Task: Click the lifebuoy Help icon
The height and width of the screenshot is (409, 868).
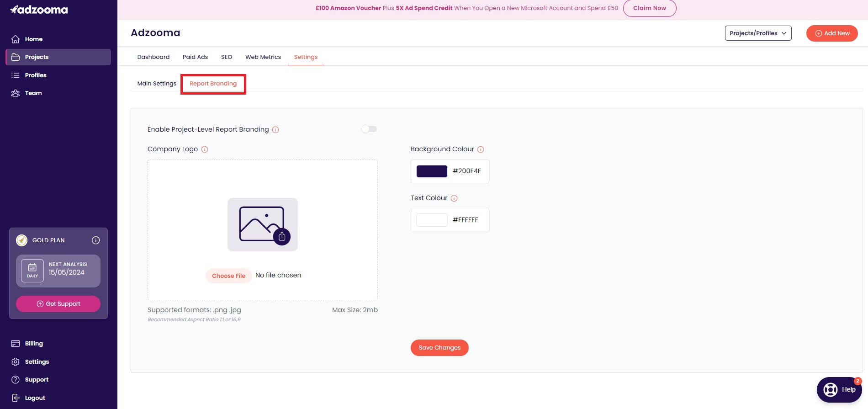Action: [x=831, y=390]
